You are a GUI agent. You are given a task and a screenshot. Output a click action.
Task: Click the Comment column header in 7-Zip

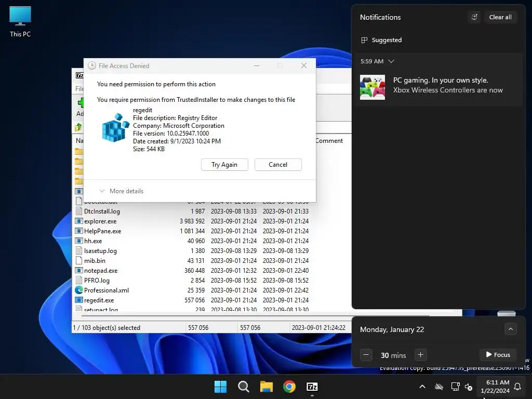[x=329, y=141]
